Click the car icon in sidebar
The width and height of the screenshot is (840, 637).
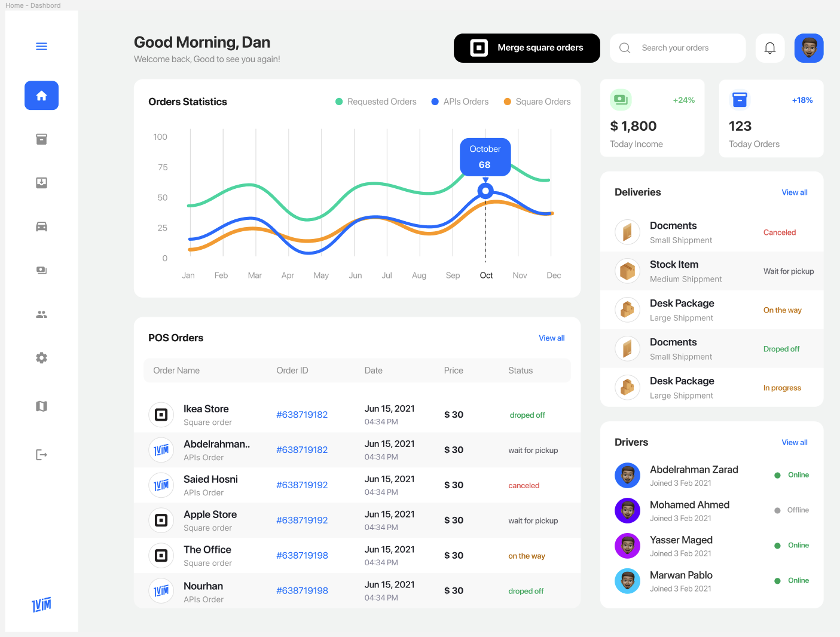[x=41, y=226]
